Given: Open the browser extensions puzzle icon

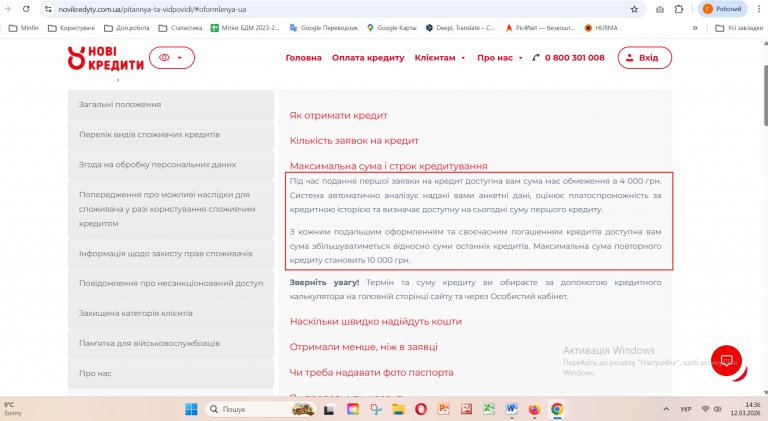Looking at the screenshot, I should pyautogui.click(x=678, y=9).
